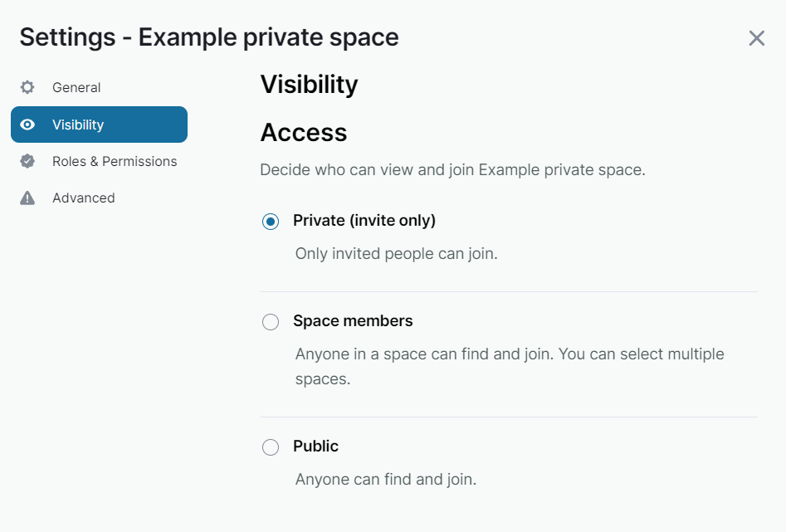Select the Space members radio button

(271, 322)
